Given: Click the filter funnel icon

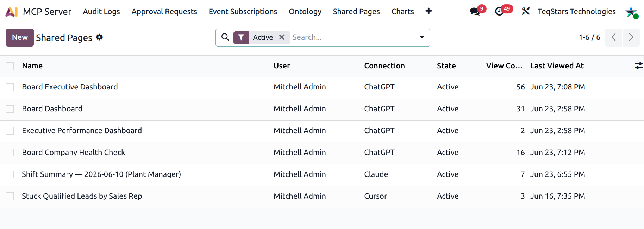Looking at the screenshot, I should tap(241, 37).
